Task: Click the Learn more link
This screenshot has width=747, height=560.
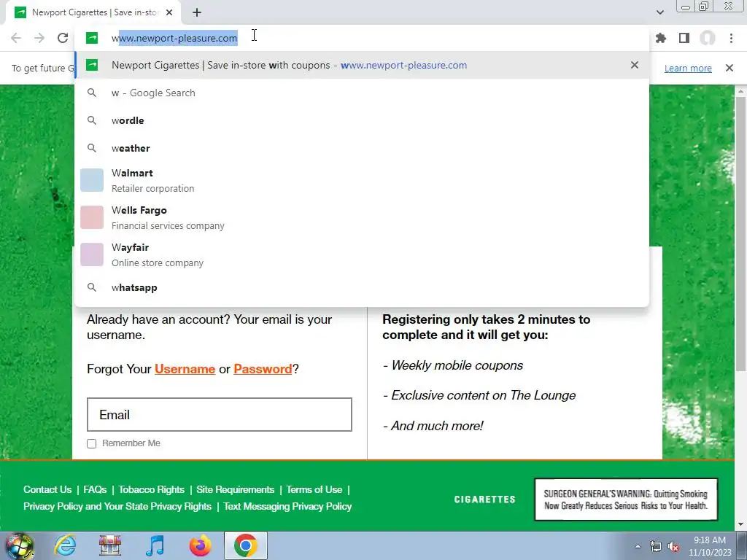Action: tap(688, 68)
